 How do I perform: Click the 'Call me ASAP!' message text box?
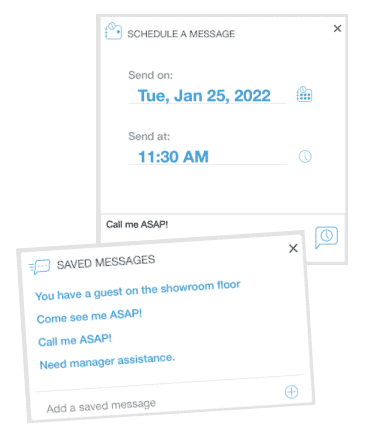(207, 225)
